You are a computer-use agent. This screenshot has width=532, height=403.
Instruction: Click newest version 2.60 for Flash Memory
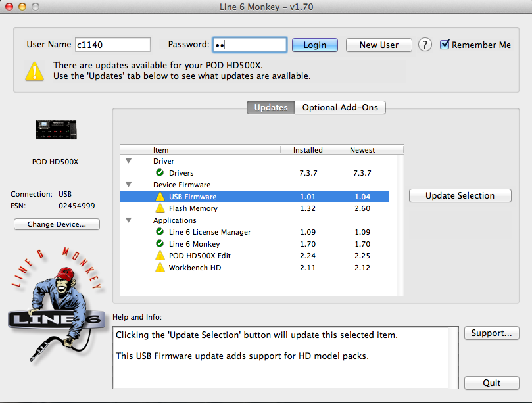[x=362, y=208]
